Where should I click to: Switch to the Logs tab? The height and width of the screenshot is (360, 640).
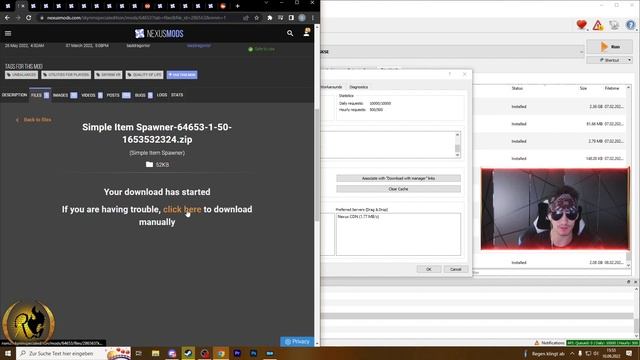(x=162, y=95)
